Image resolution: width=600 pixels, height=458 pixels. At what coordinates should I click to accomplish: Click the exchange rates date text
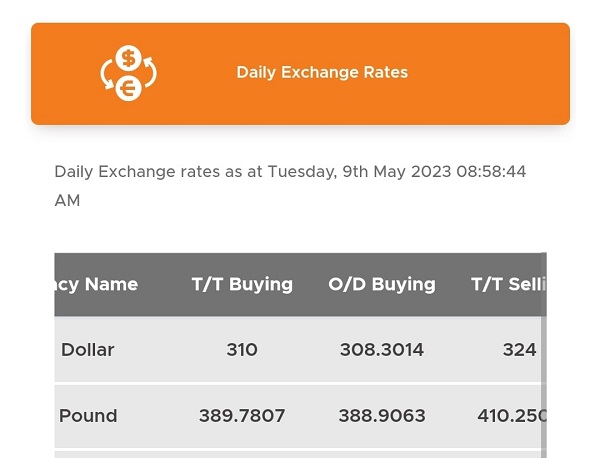(290, 172)
